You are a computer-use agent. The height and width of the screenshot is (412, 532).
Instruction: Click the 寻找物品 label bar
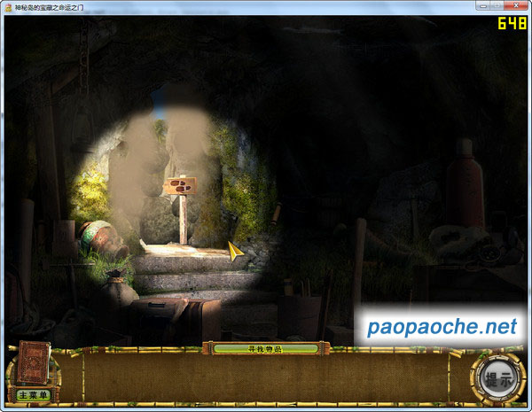pyautogui.click(x=266, y=348)
